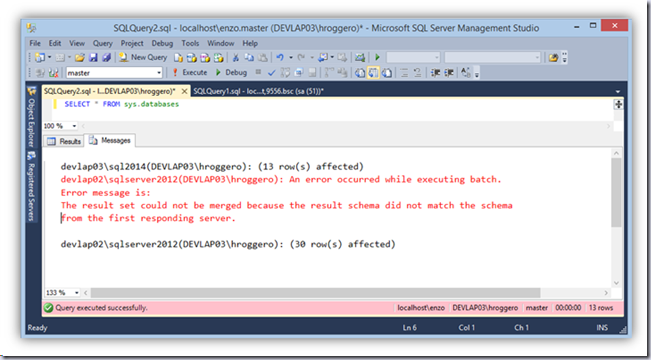Click the messages scroll down arrow
651x360 pixels.
tap(617, 283)
